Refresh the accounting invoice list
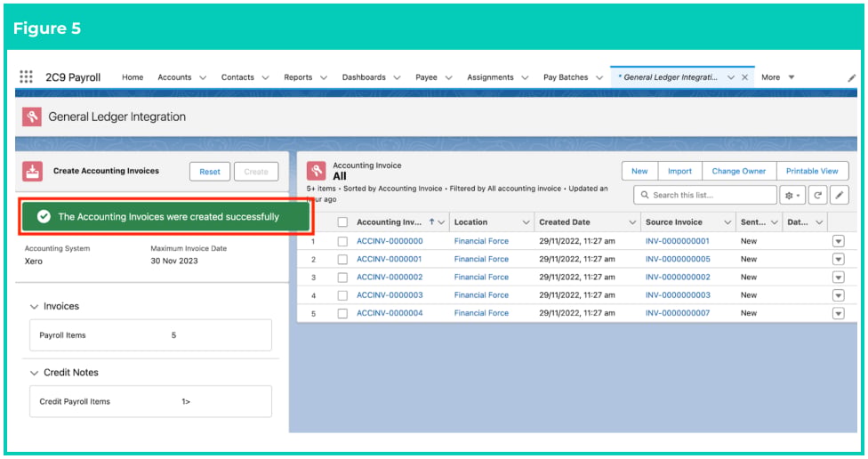This screenshot has width=868, height=459. pyautogui.click(x=817, y=195)
